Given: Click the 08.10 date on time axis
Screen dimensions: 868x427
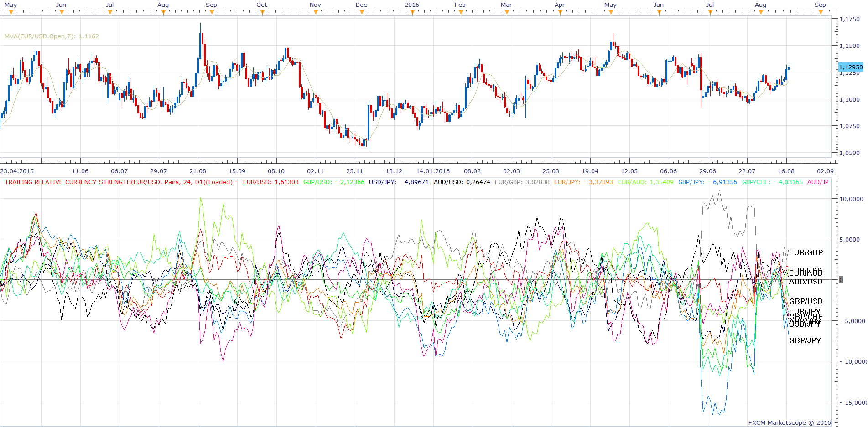Looking at the screenshot, I should pyautogui.click(x=276, y=171).
